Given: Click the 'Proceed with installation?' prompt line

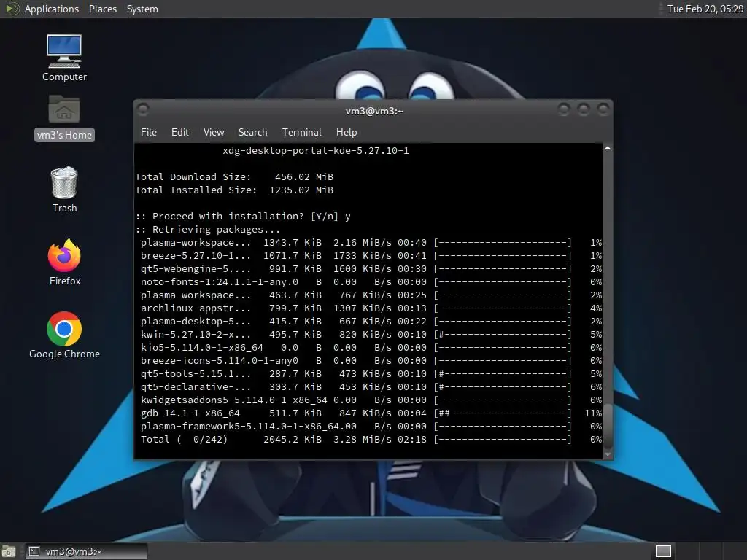Looking at the screenshot, I should tap(243, 216).
